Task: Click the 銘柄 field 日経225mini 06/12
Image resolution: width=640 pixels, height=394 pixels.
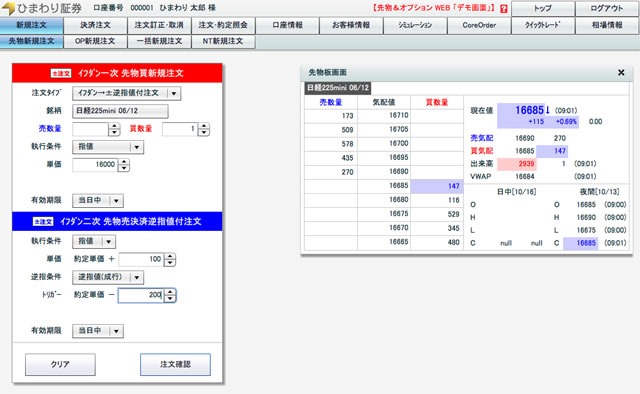Action: pos(120,111)
